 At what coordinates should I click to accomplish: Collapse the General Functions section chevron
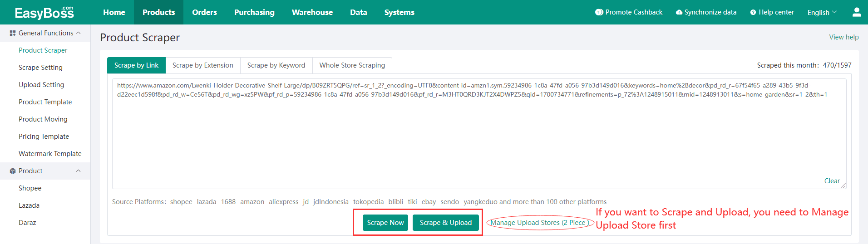click(x=79, y=33)
